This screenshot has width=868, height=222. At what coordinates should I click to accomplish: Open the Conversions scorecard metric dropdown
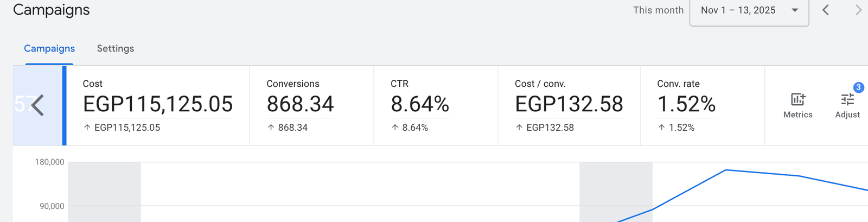coord(293,84)
